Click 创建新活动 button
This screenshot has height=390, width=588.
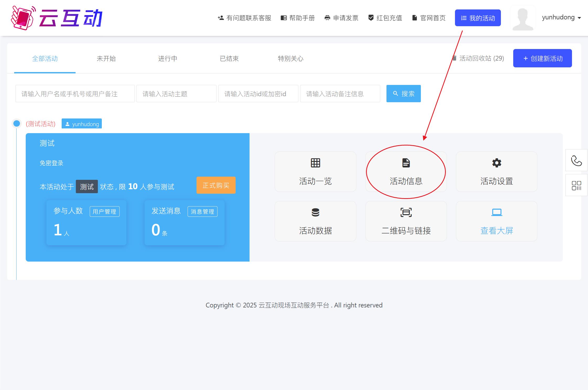coord(542,58)
